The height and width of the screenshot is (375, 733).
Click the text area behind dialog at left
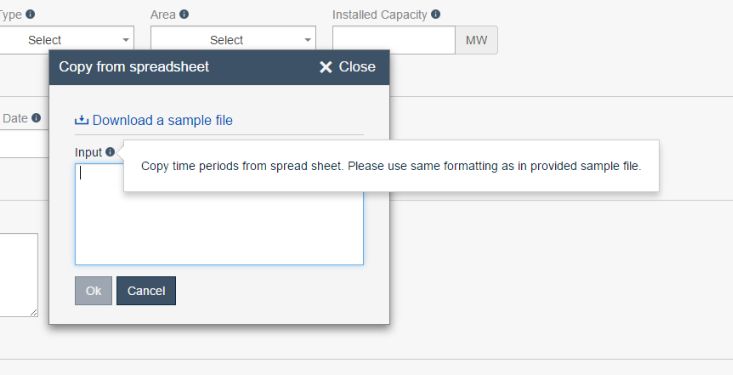(19, 275)
